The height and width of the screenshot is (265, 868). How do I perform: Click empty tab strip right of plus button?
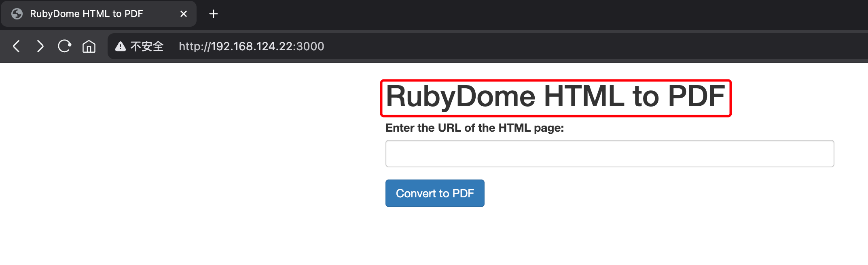[x=526, y=14]
